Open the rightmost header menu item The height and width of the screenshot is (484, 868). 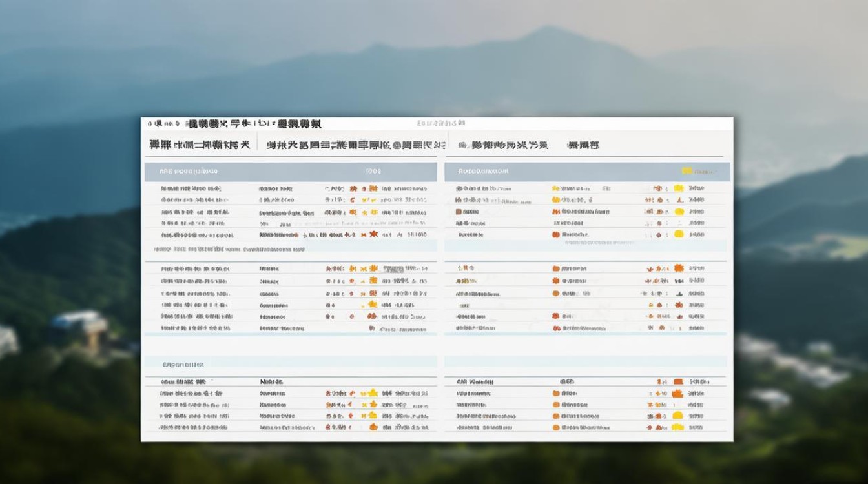582,145
